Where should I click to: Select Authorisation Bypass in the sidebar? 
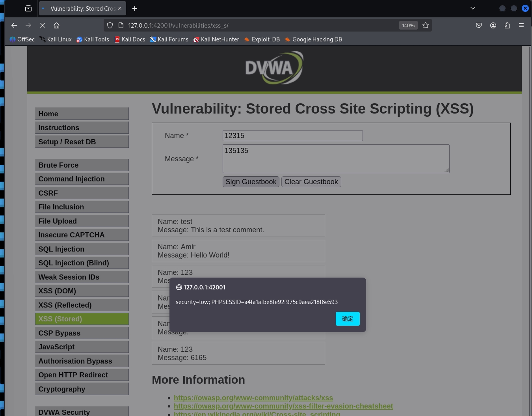tap(82, 361)
